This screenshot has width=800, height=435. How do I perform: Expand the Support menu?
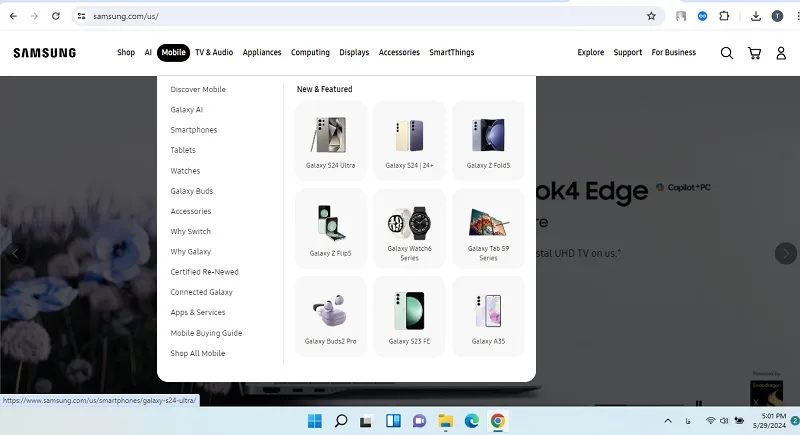click(628, 53)
